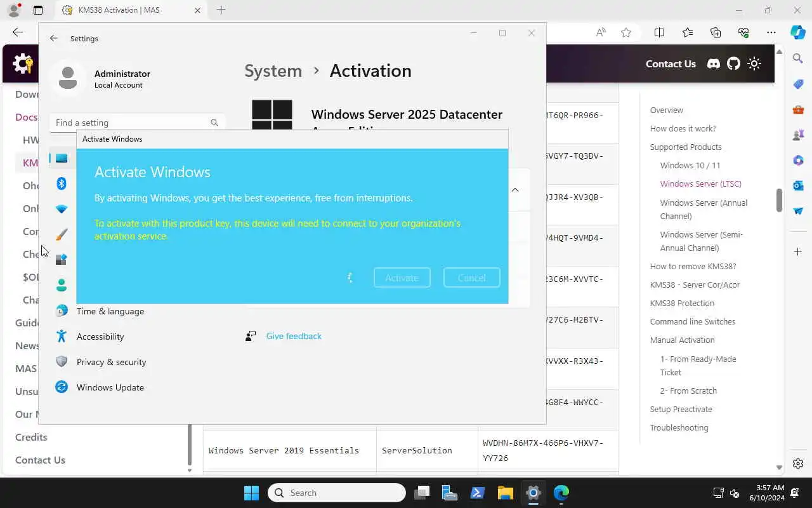Open the Windows Start menu
The image size is (812, 508).
[x=251, y=493]
